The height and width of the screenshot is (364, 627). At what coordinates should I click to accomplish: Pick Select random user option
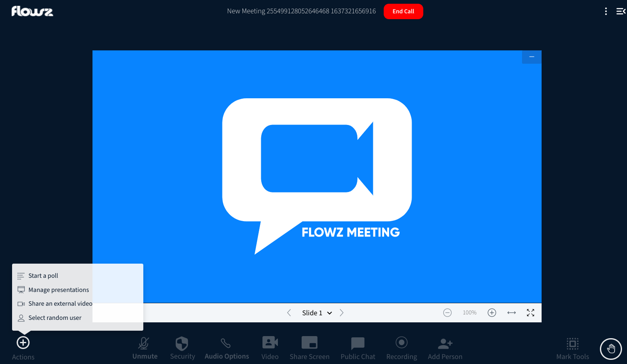click(x=77, y=318)
